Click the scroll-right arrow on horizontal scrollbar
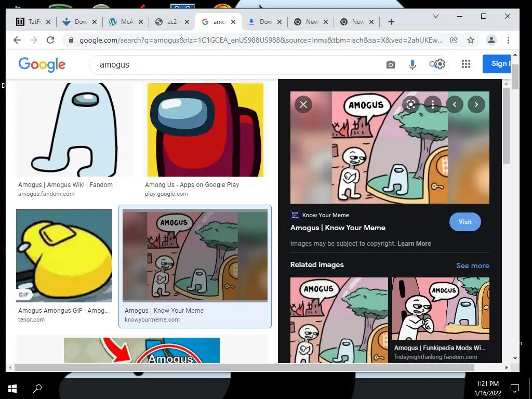The width and height of the screenshot is (532, 399). 506,367
